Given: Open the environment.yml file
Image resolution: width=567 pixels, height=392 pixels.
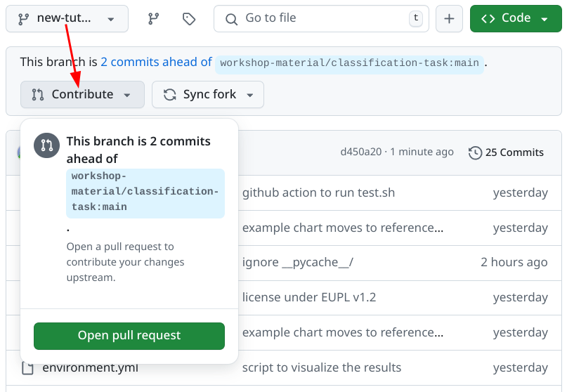Looking at the screenshot, I should pos(90,367).
